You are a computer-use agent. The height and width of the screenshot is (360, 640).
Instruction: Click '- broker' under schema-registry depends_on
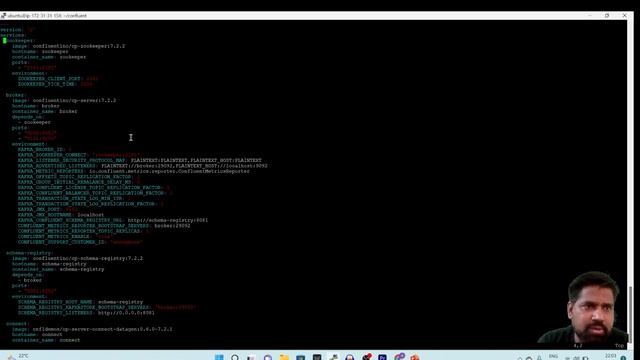coord(30,280)
